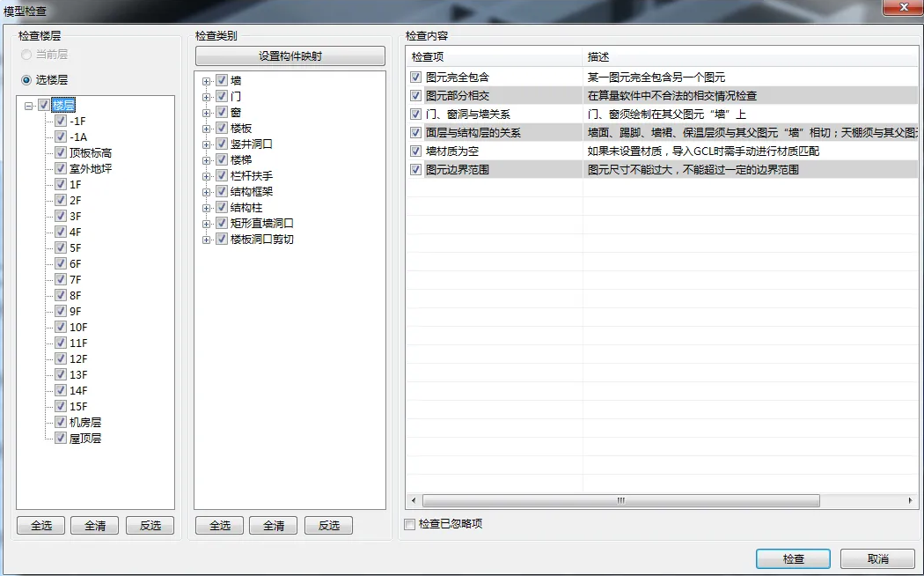Uncheck the 门、窗洞与墙关系 check item
The height and width of the screenshot is (576, 924).
pyautogui.click(x=416, y=114)
